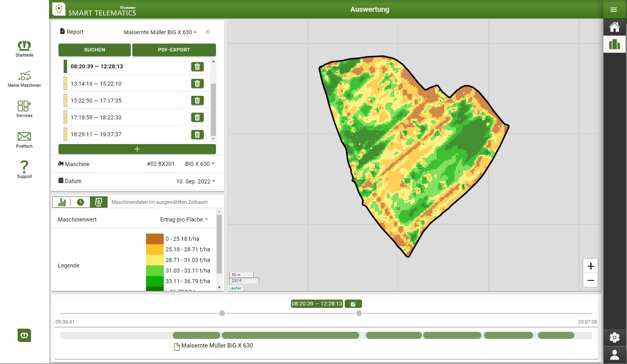627x364 pixels.
Task: Delete the 15:22:50 – 17:17:35 time range
Action: coord(197,101)
